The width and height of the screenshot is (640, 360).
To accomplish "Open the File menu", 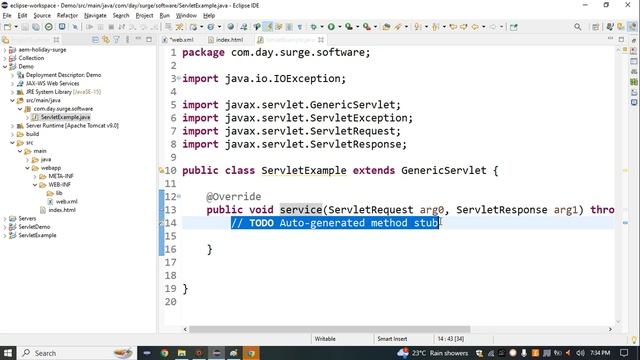I will [x=7, y=16].
